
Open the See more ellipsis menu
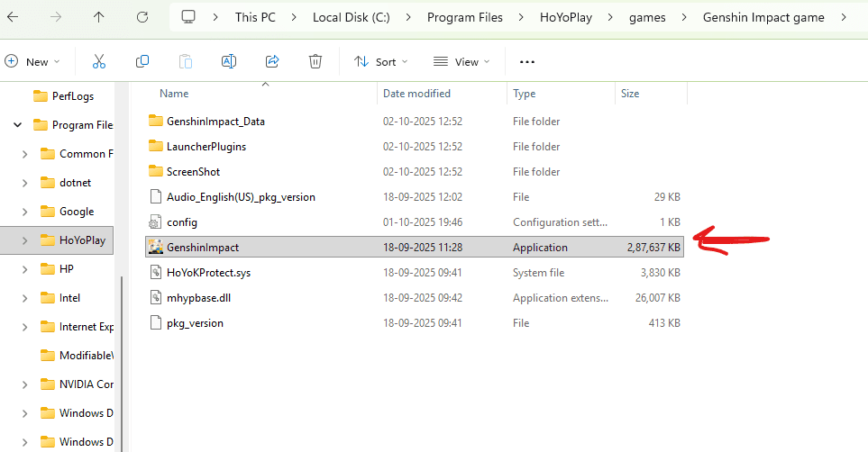click(x=527, y=61)
